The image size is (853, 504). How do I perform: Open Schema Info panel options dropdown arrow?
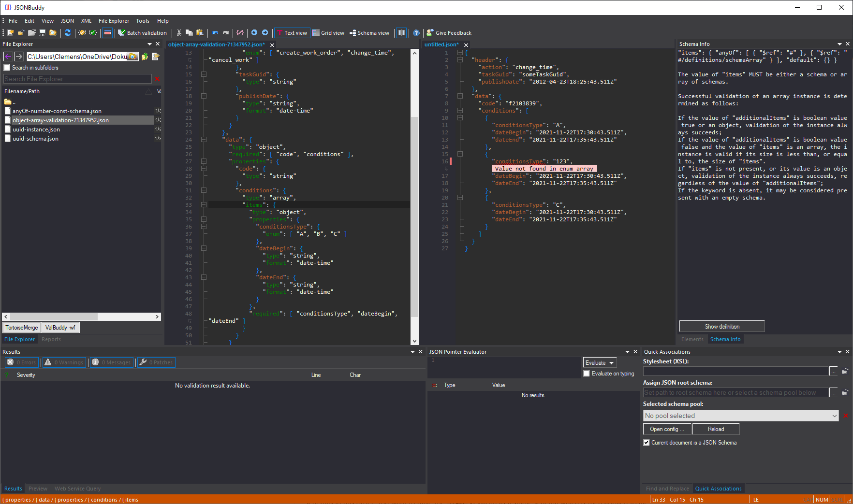tap(840, 44)
